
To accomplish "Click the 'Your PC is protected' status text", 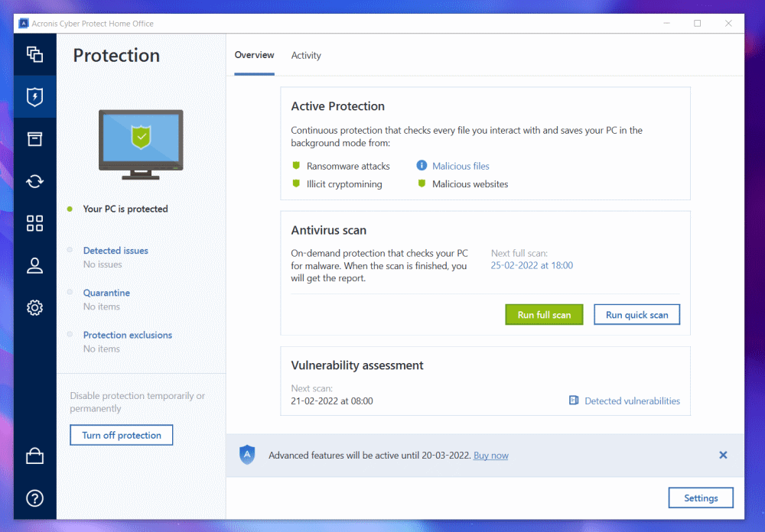I will 125,209.
